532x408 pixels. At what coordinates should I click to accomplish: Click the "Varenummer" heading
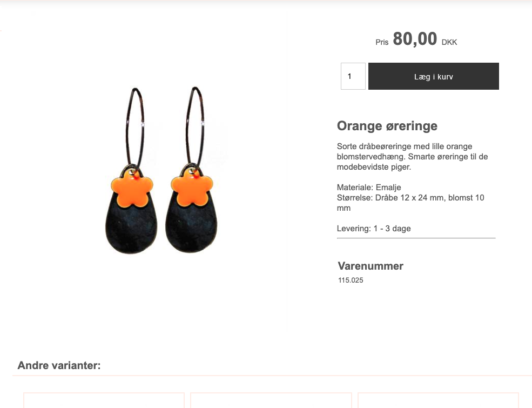371,266
